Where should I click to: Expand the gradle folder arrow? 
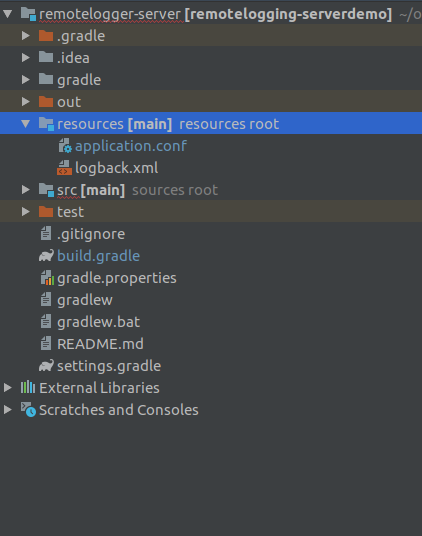(x=26, y=80)
